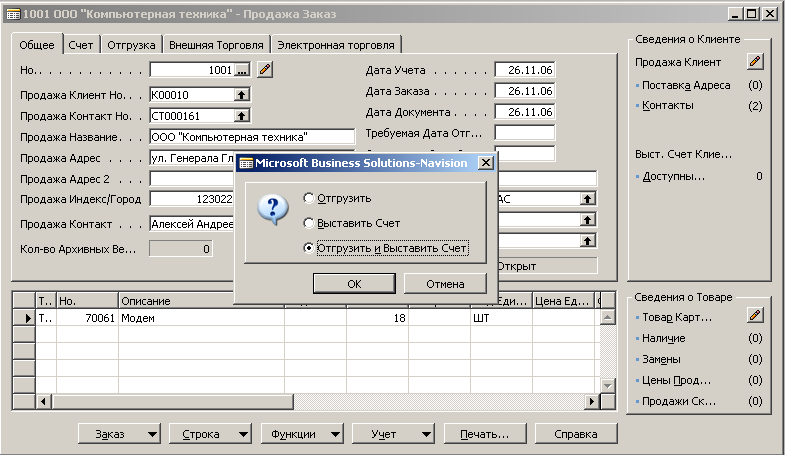The image size is (785, 455).
Task: Click the pencil edit icon next to Но. field
Action: click(265, 69)
